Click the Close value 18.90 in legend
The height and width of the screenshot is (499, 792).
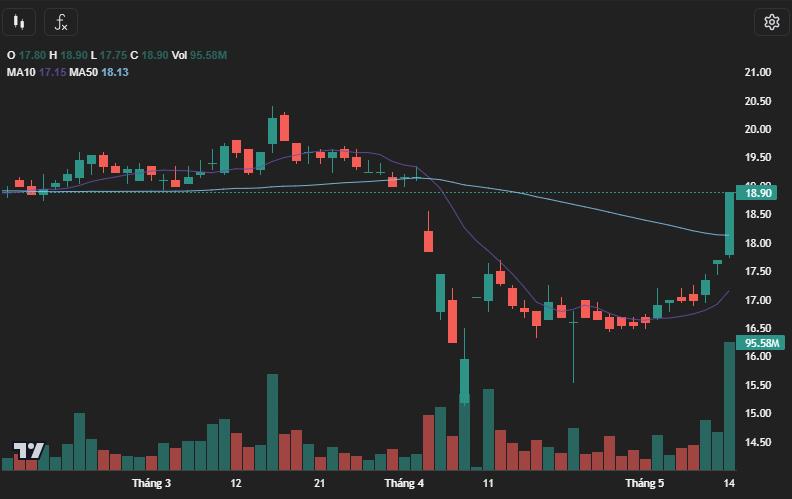click(x=154, y=55)
